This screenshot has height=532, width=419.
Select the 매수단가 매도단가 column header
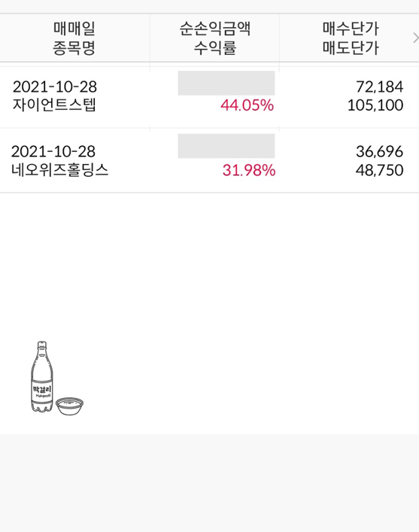351,38
